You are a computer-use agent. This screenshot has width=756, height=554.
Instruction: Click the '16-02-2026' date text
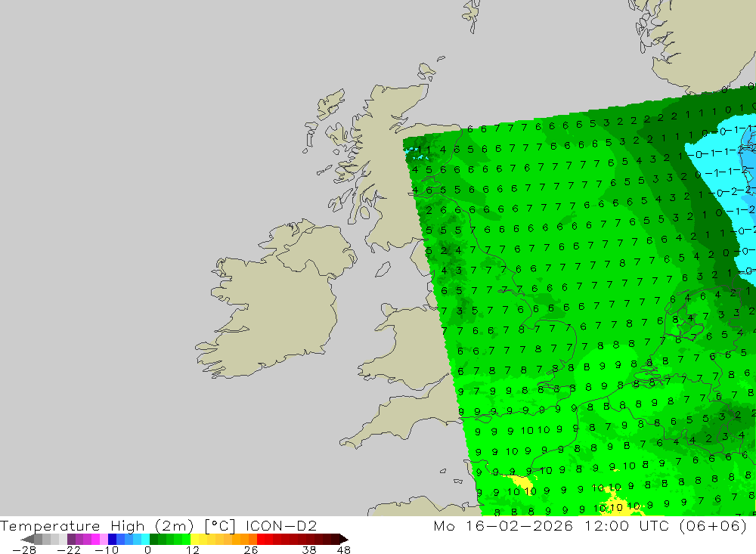pyautogui.click(x=519, y=525)
